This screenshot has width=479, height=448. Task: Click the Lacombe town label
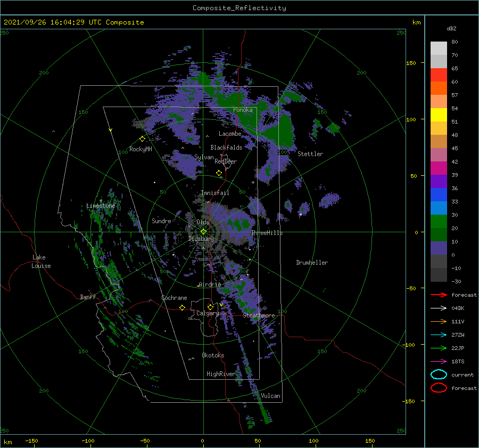(x=230, y=134)
